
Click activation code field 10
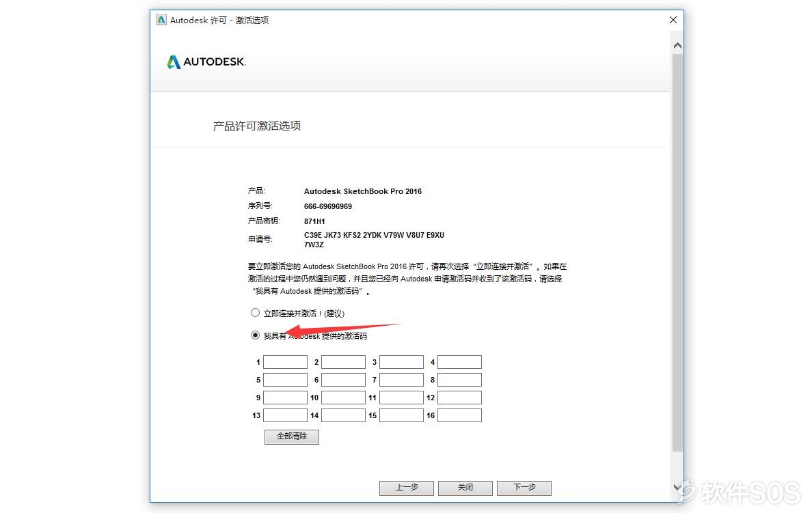(343, 398)
